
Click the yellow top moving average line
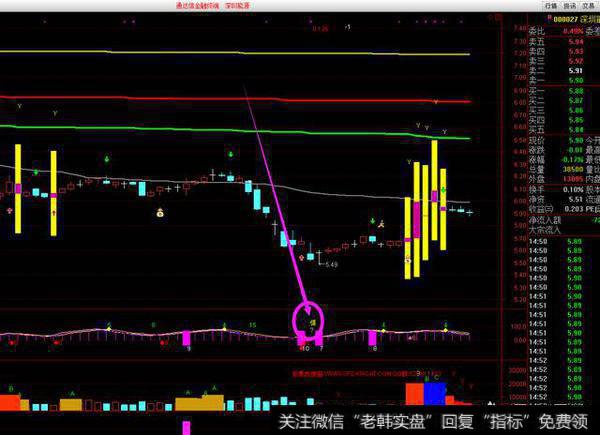tap(235, 52)
